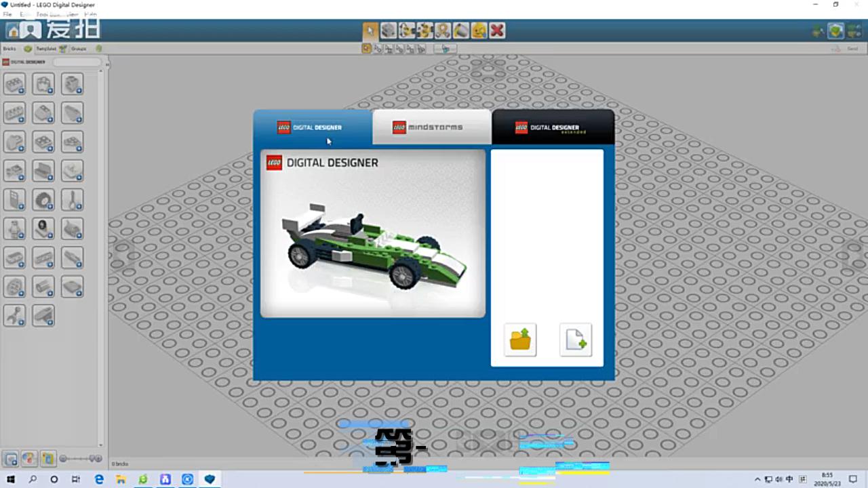Select Digital Designer Extended theme tab
This screenshot has height=488, width=868.
(x=553, y=127)
